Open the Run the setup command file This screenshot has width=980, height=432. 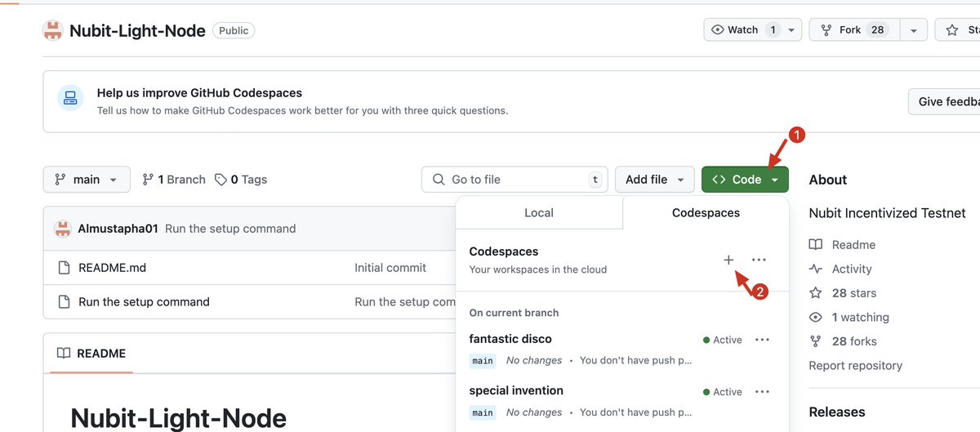[x=144, y=302]
